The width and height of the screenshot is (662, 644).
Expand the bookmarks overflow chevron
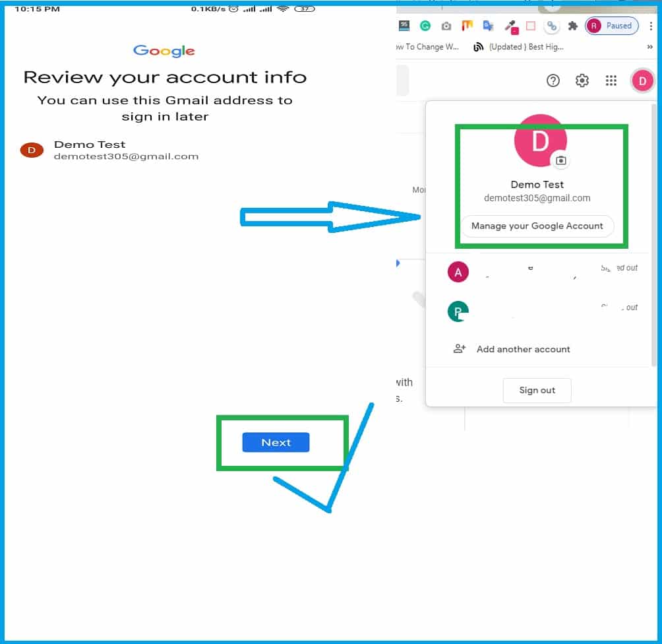click(650, 46)
